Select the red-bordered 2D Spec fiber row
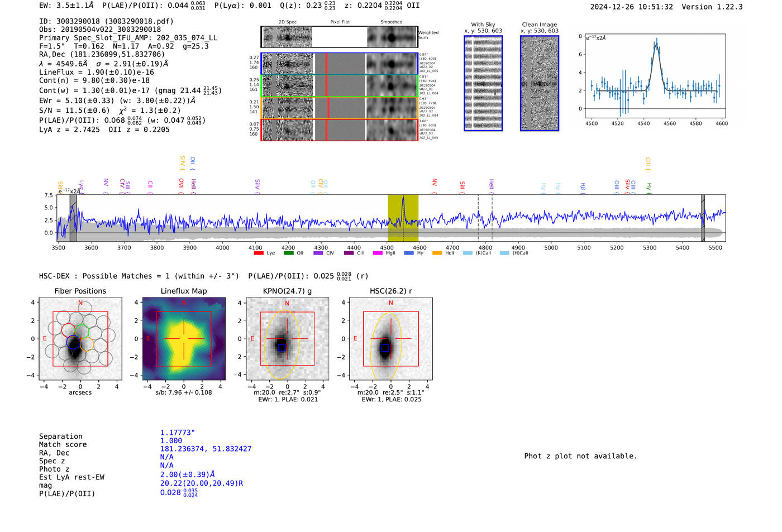782x532 pixels. pos(339,130)
